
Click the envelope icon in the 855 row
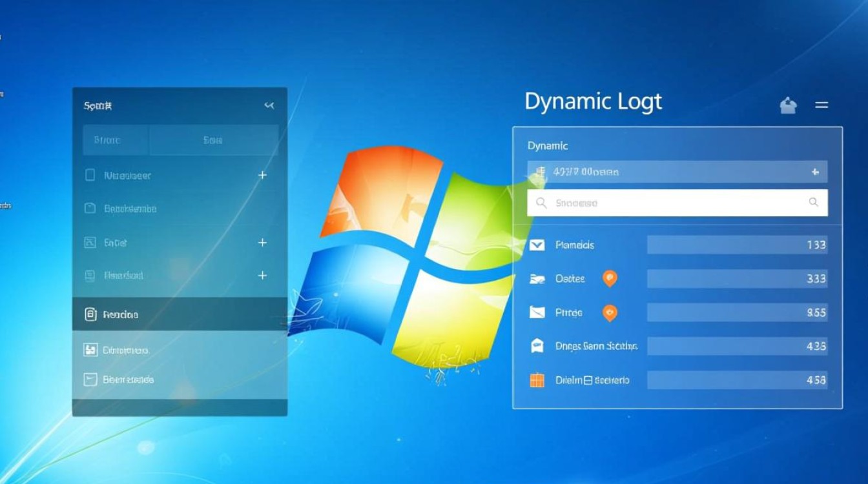pyautogui.click(x=537, y=313)
